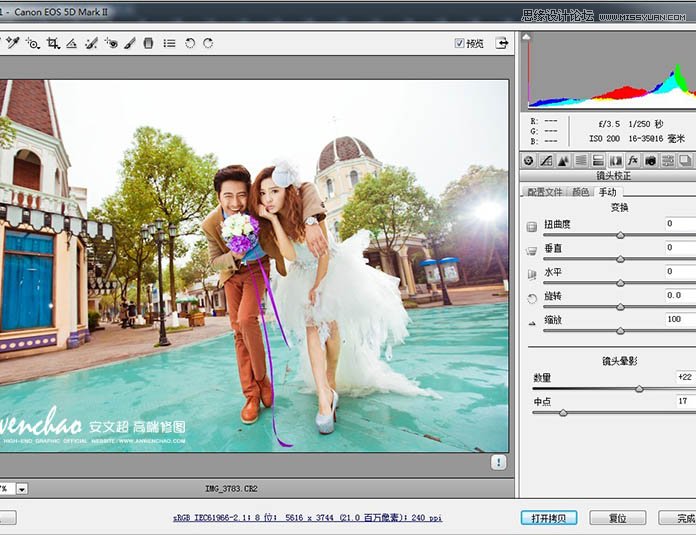Click the 垂直 vertical slider handle
Image resolution: width=696 pixels, height=535 pixels.
click(x=621, y=259)
